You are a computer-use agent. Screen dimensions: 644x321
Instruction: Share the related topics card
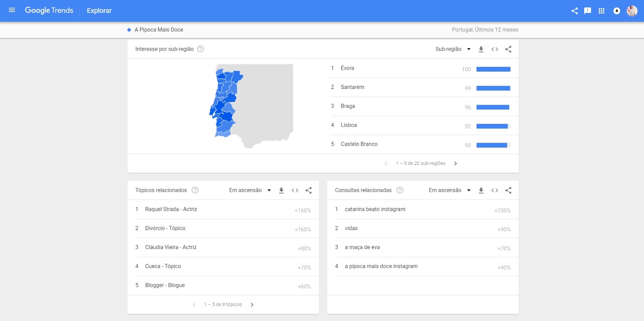point(309,190)
